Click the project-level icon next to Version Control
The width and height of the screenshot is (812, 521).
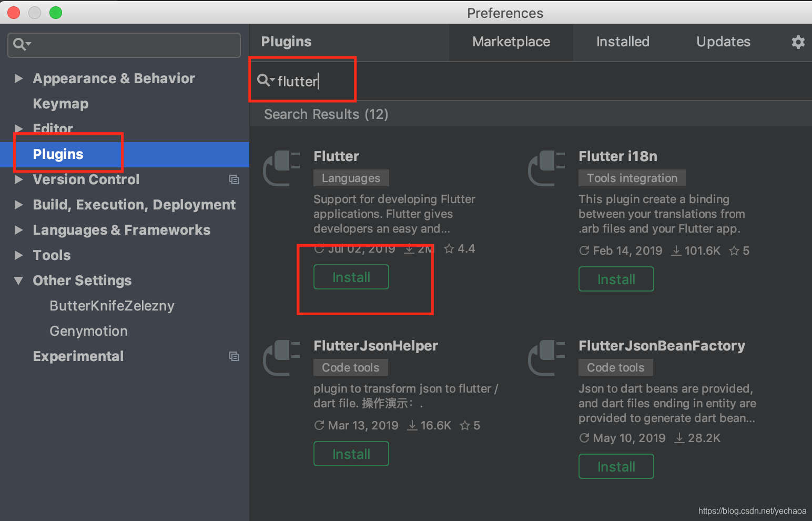pos(234,179)
